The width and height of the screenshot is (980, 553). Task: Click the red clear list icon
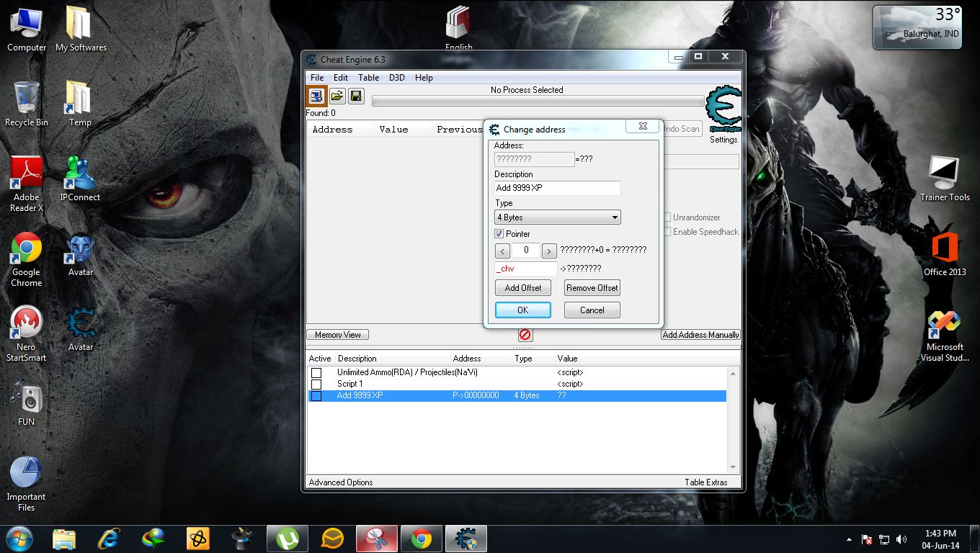[525, 335]
